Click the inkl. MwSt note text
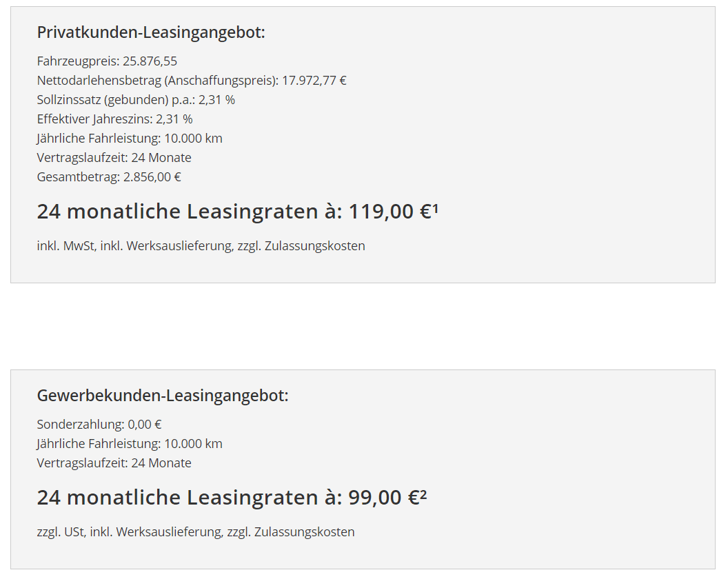This screenshot has height=579, width=728. (x=201, y=246)
